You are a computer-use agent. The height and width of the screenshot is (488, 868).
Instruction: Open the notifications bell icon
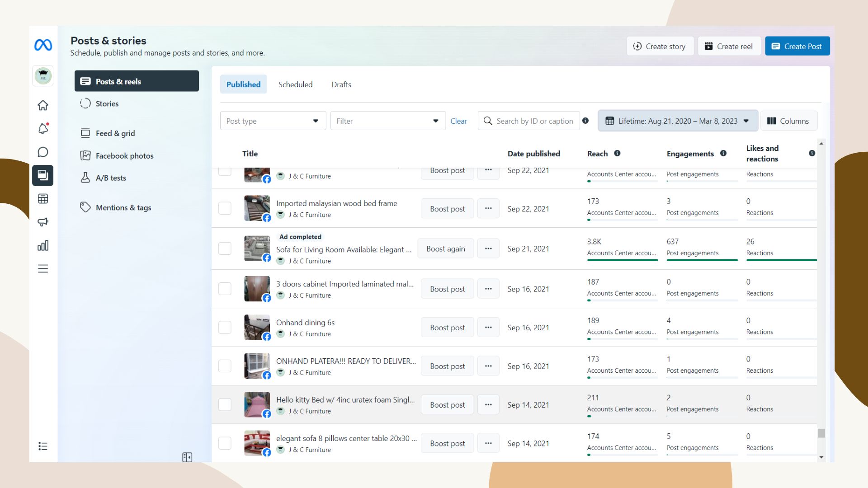(x=43, y=129)
